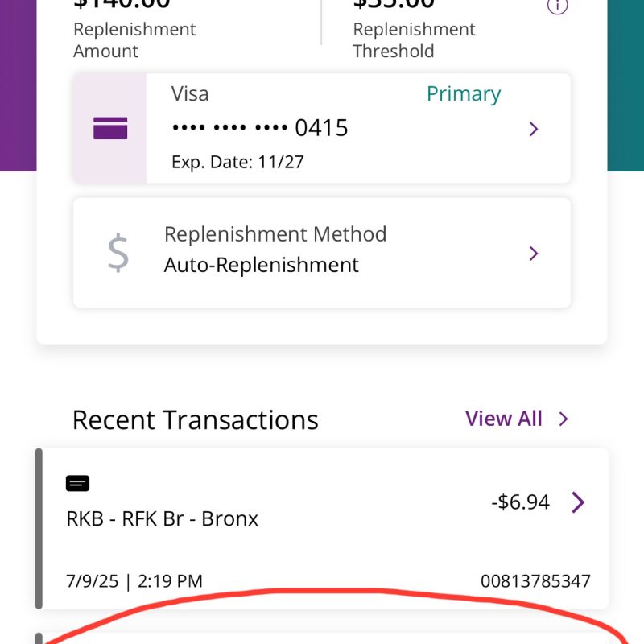Click the dollar sign icon
This screenshot has width=644, height=644.
[118, 253]
